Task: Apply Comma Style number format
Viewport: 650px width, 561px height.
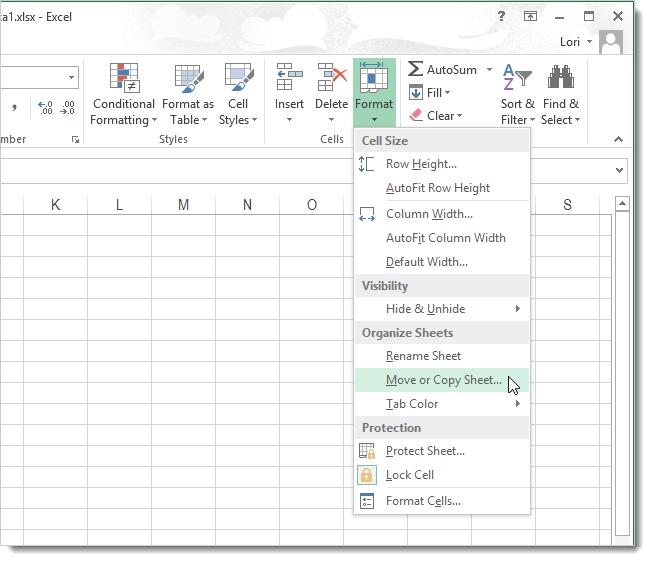Action: pyautogui.click(x=15, y=107)
